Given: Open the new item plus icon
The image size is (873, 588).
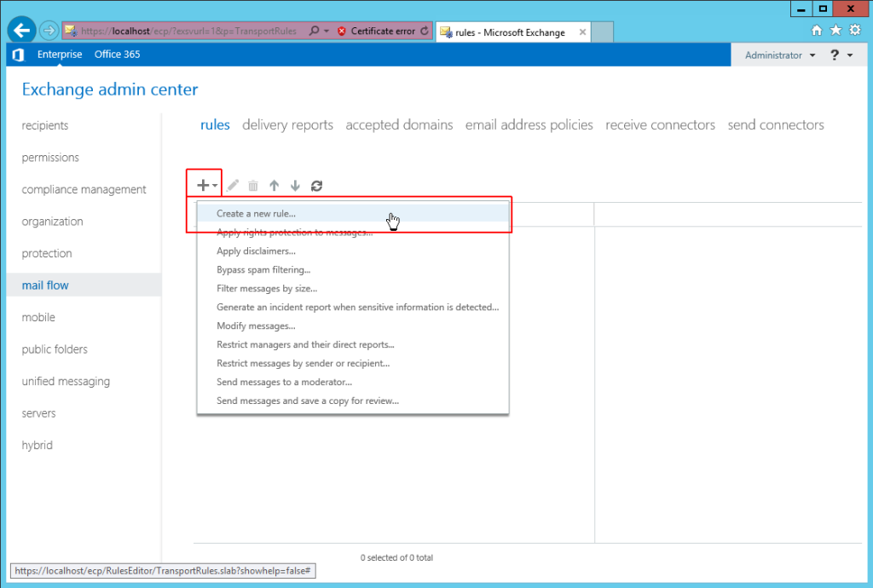Looking at the screenshot, I should 204,185.
